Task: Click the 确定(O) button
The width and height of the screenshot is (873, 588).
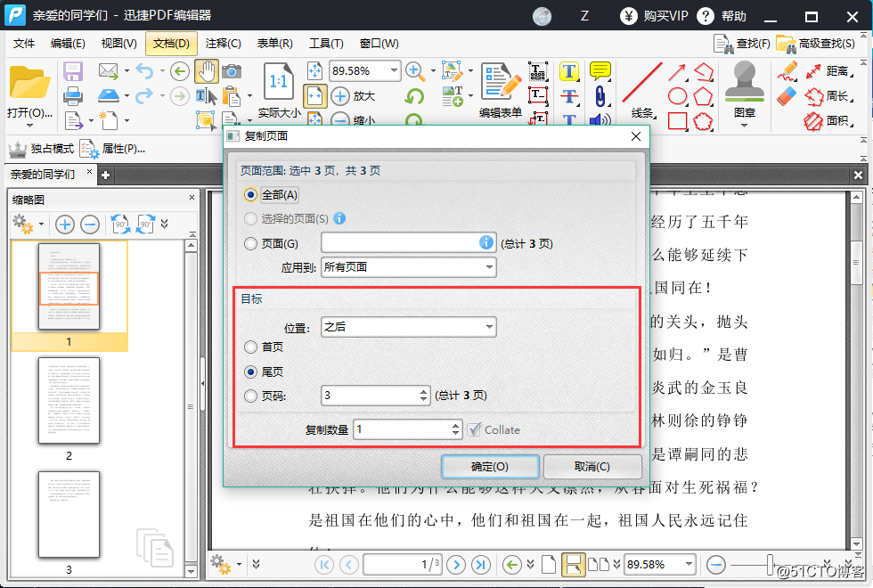Action: (x=490, y=467)
